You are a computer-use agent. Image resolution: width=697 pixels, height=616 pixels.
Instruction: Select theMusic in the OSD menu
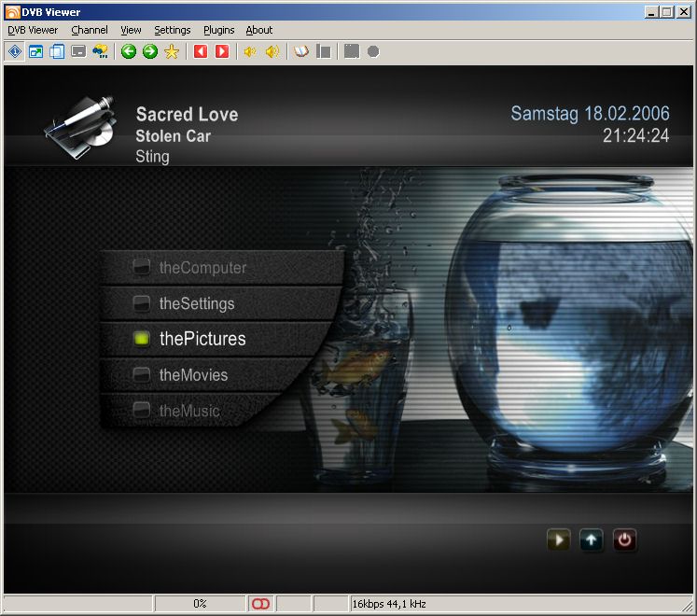[x=191, y=410]
